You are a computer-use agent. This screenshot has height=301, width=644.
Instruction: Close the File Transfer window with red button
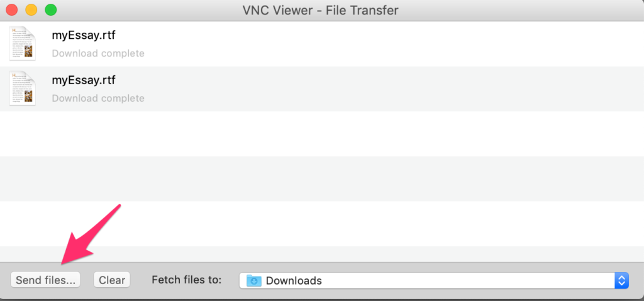point(12,10)
